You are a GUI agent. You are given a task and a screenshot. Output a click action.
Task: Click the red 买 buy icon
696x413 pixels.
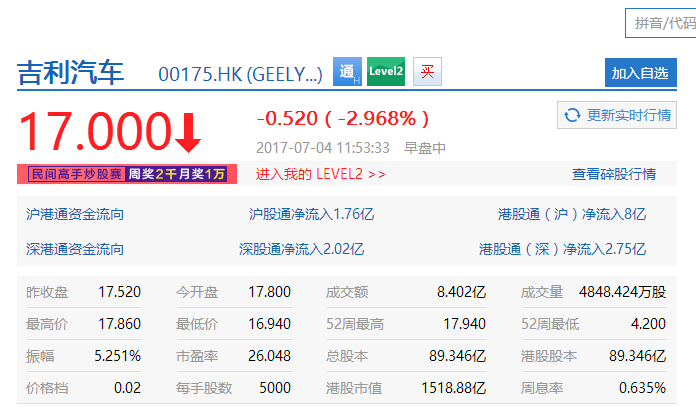427,72
